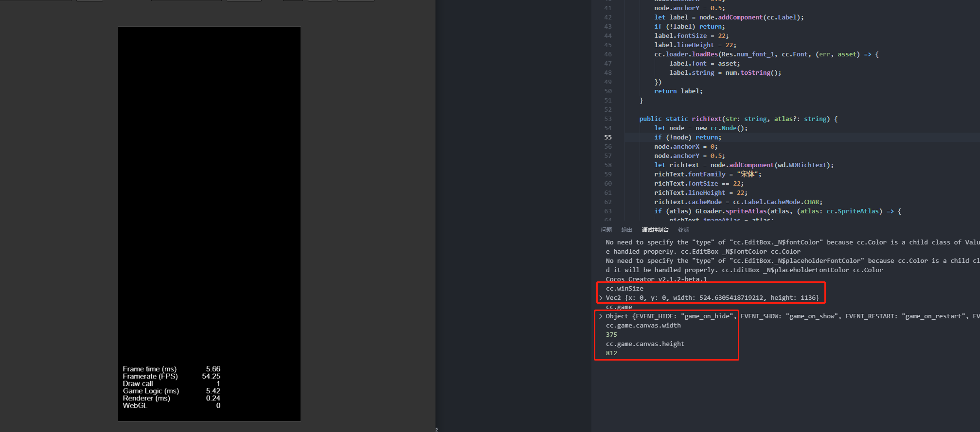Select the 调试控制台 debug console tab

pos(655,230)
